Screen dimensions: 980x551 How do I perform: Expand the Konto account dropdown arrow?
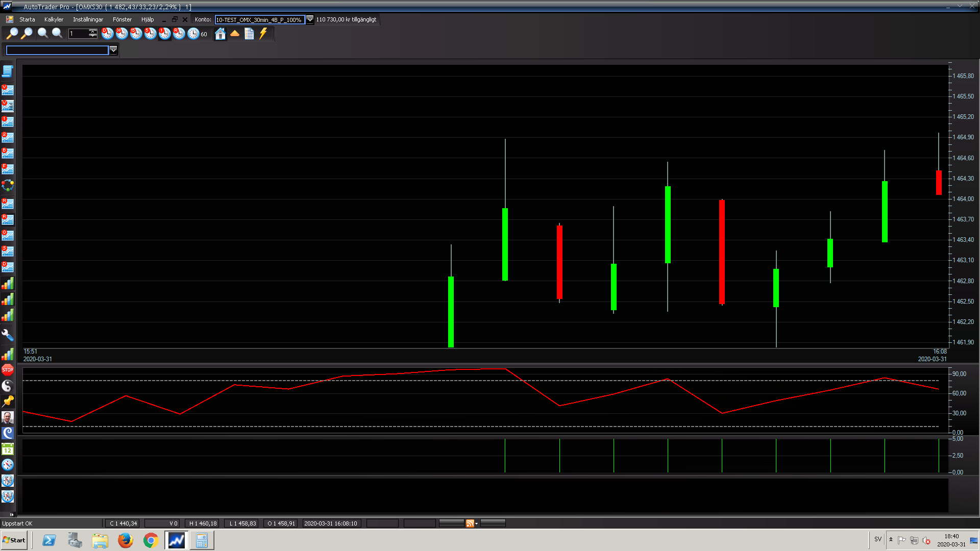[x=310, y=19]
